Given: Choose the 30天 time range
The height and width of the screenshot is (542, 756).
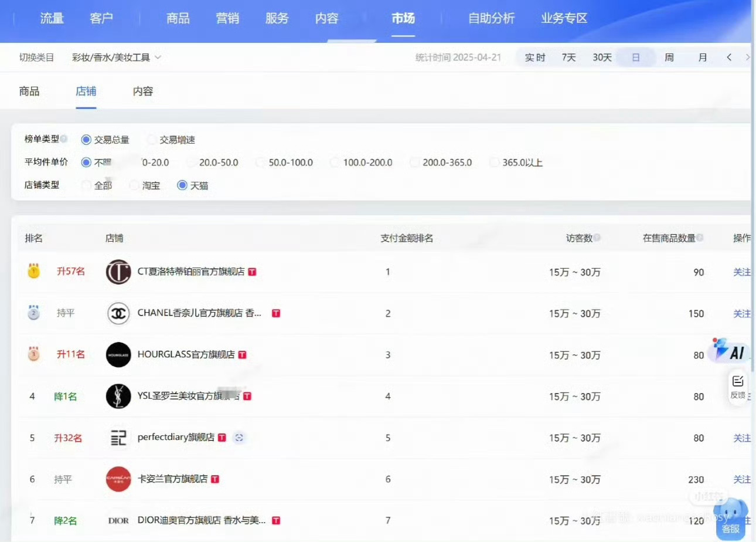Looking at the screenshot, I should [x=602, y=57].
